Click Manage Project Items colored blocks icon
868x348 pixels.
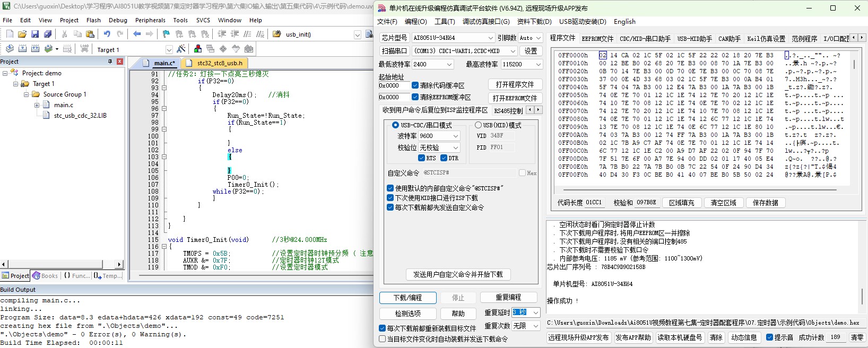pos(198,49)
